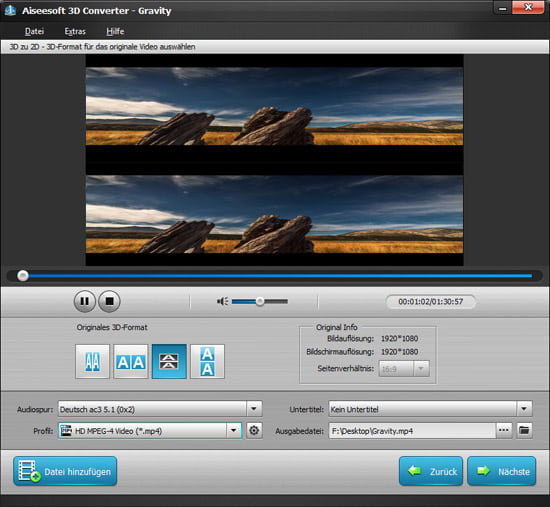Select top-and-bottom full AA 3D format
The height and width of the screenshot is (507, 550).
point(207,361)
